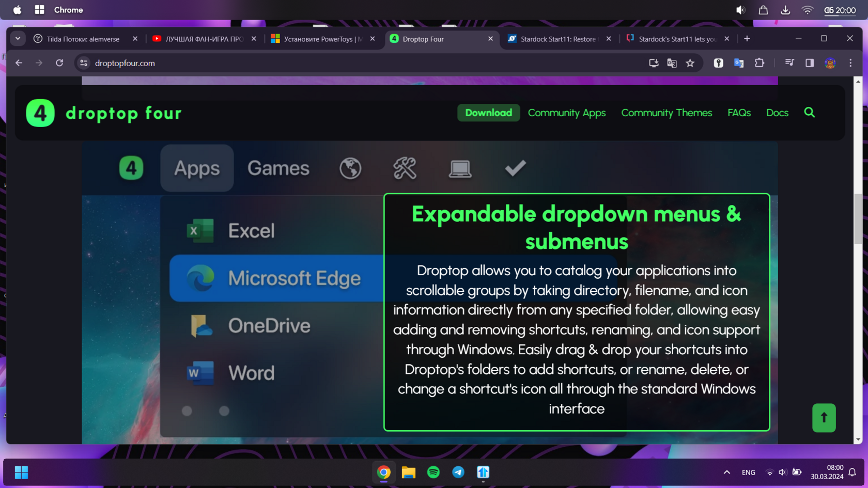Screen dimensions: 868x488
Task: Open Windows Start button on taskbar
Action: [x=21, y=472]
